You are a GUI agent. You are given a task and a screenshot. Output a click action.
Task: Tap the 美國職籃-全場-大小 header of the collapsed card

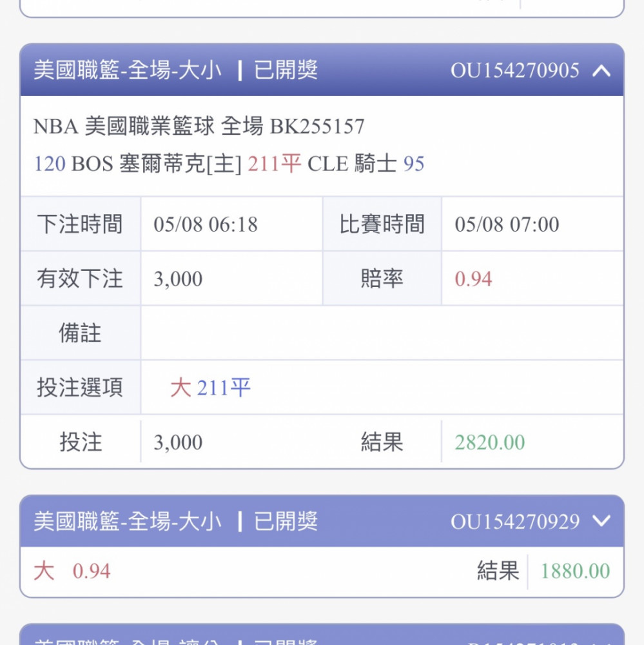tap(127, 521)
